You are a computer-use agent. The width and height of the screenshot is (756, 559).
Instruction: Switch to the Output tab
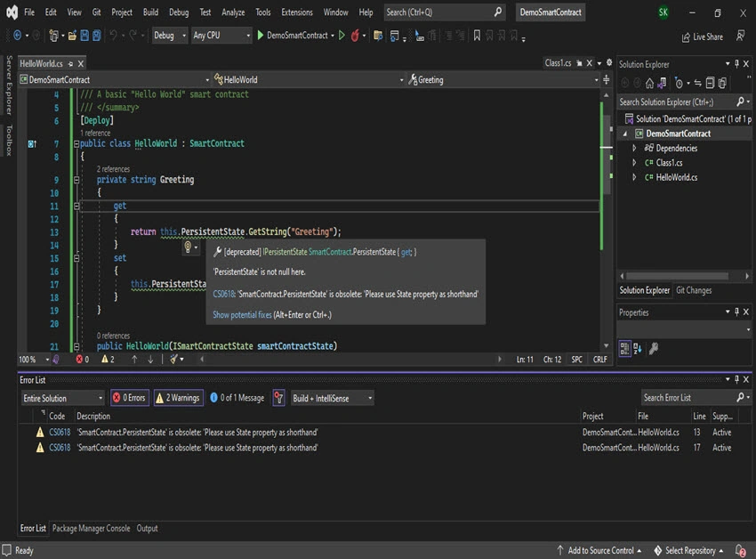[147, 528]
